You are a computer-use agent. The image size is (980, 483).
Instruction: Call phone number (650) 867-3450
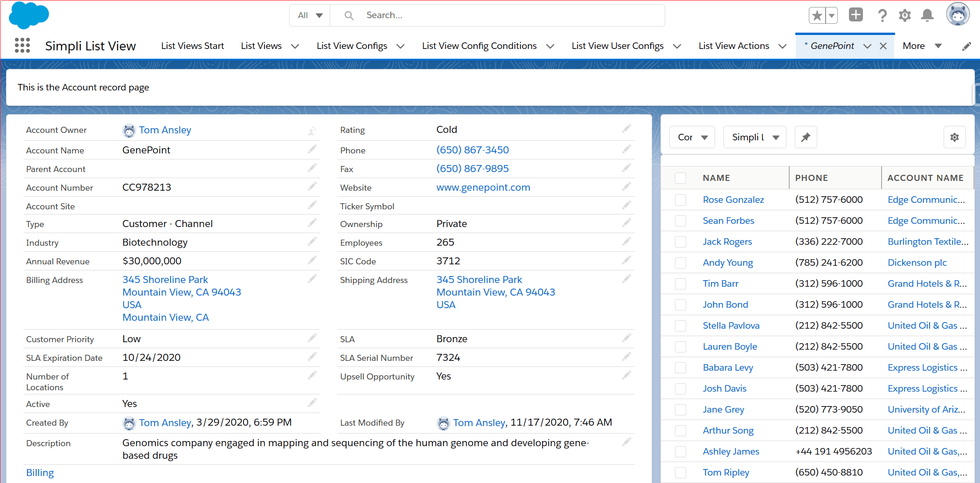coord(473,150)
